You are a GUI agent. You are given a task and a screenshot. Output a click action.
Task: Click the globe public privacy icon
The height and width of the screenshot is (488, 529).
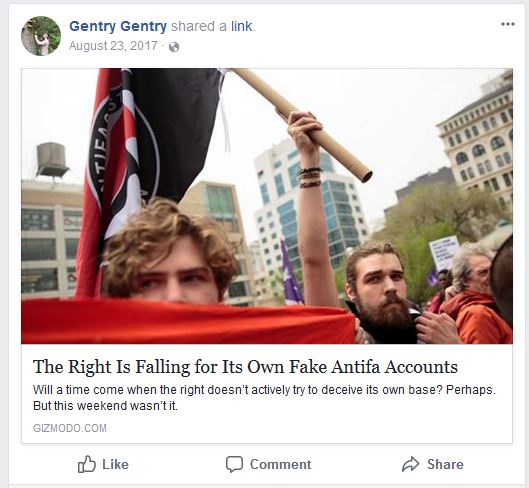point(174,47)
